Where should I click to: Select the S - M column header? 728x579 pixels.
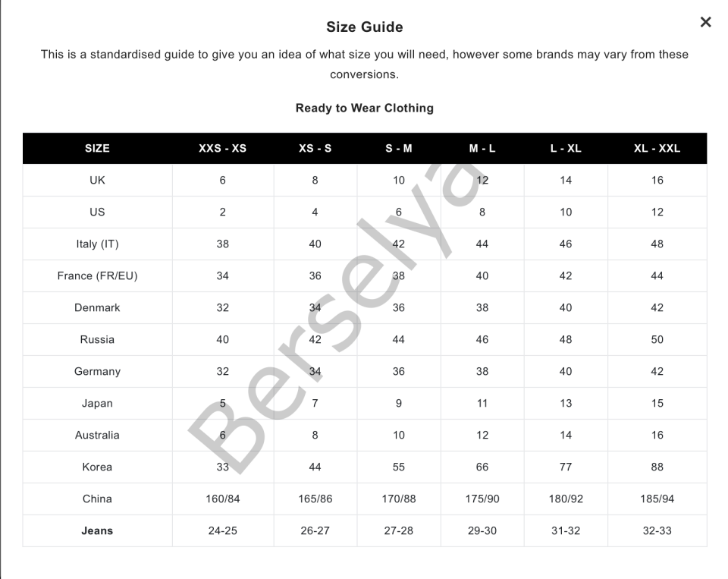[399, 149]
